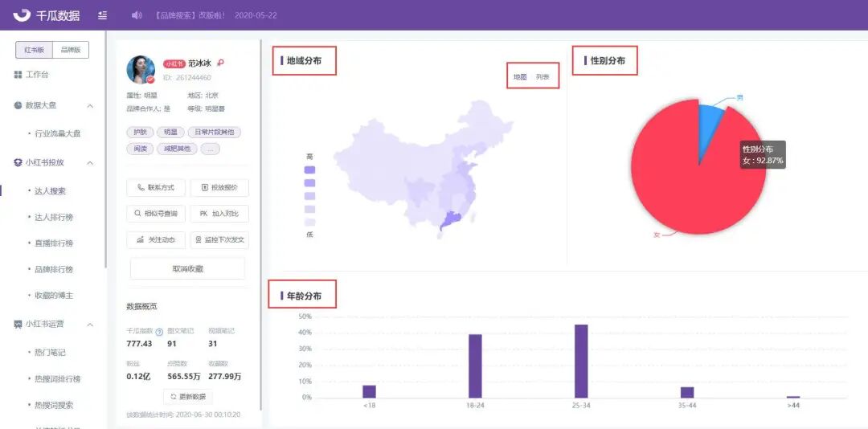868x429 pixels.
Task: Click the phone icon in 联系方式
Action: (141, 188)
